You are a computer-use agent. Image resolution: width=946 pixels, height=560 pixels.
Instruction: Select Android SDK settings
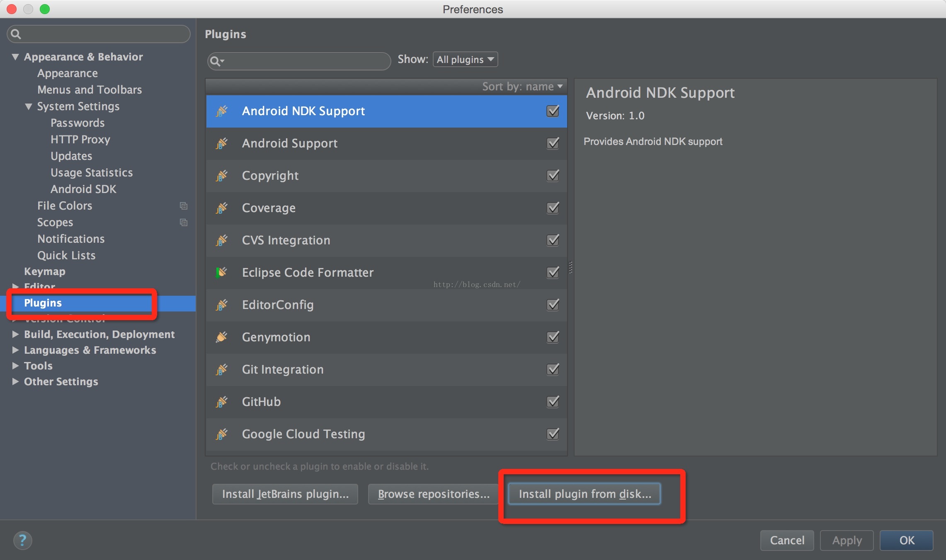[83, 189]
